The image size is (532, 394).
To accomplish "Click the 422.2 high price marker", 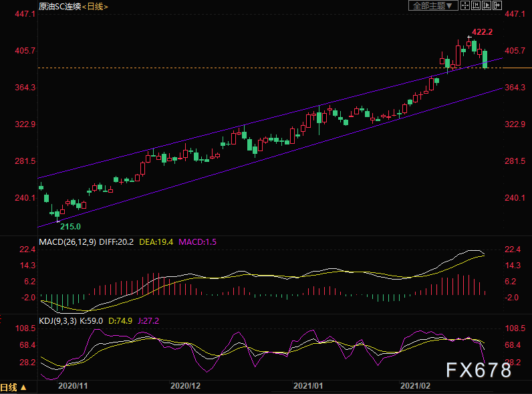I will tap(482, 32).
